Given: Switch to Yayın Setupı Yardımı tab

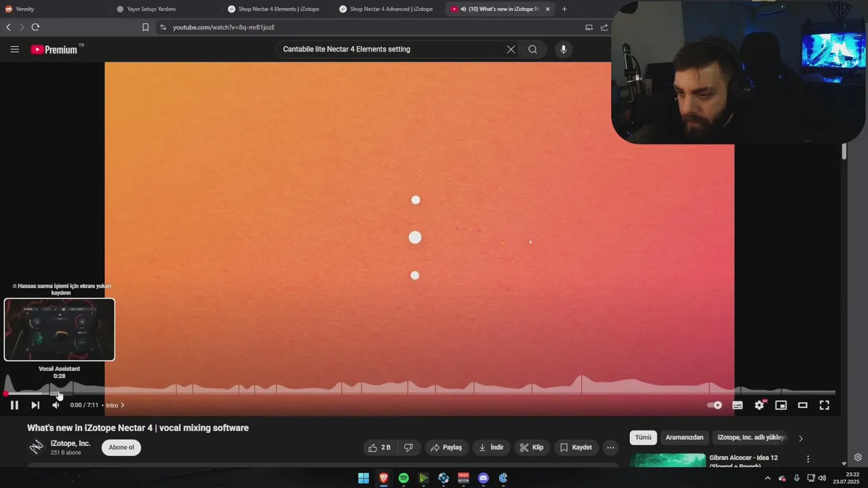Looking at the screenshot, I should pos(166,9).
